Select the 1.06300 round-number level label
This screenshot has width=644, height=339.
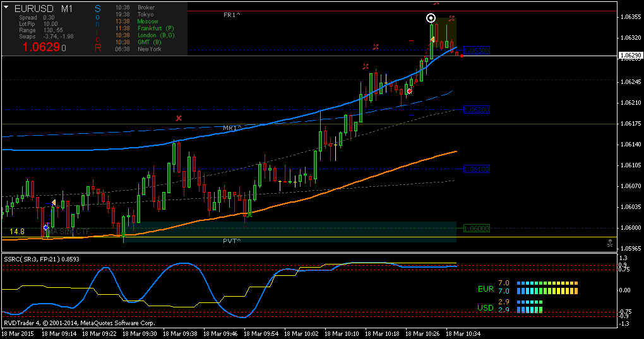pyautogui.click(x=477, y=51)
